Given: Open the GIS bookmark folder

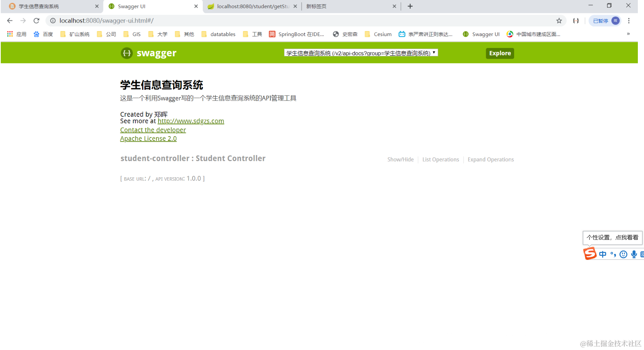Looking at the screenshot, I should [132, 34].
